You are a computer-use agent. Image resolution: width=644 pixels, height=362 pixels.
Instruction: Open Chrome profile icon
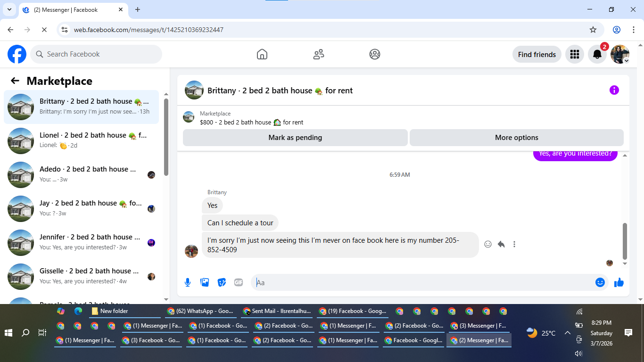click(x=617, y=30)
